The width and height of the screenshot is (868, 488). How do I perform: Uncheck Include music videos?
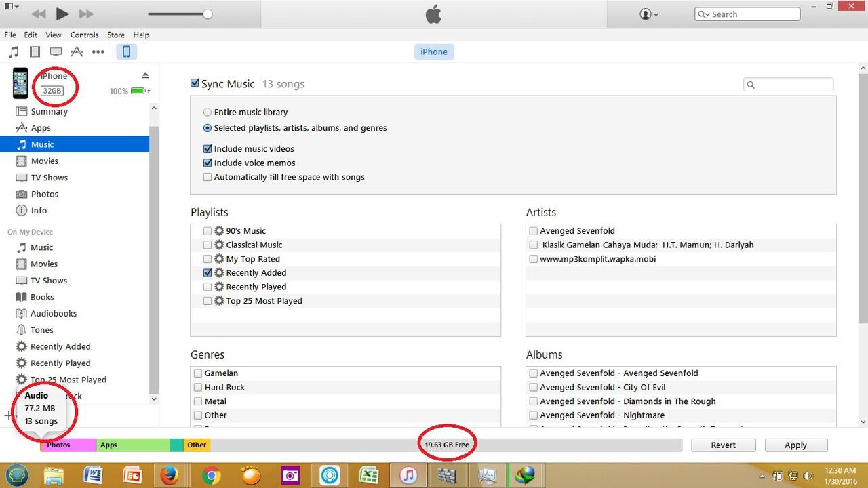(x=208, y=148)
